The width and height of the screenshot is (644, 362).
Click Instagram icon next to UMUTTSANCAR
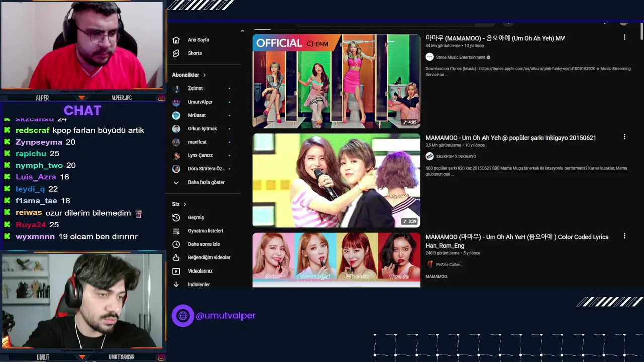[x=161, y=357]
